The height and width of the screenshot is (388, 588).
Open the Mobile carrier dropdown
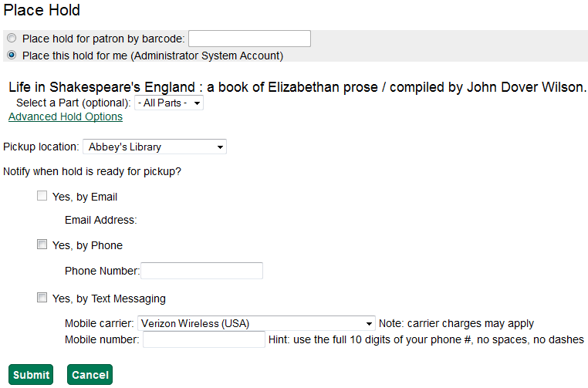[256, 323]
